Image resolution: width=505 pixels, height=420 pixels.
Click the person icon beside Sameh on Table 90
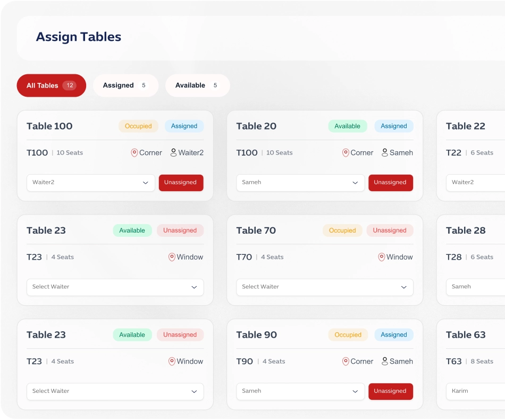(385, 362)
